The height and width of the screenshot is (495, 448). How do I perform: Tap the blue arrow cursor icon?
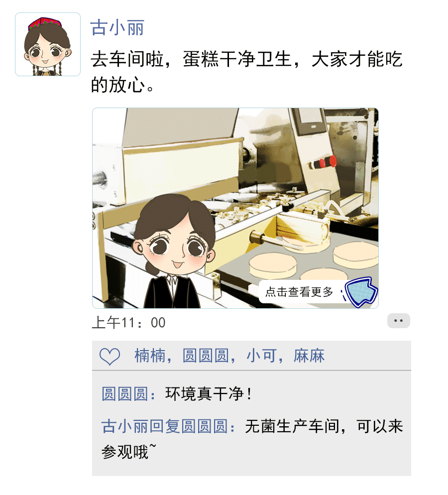coord(360,292)
